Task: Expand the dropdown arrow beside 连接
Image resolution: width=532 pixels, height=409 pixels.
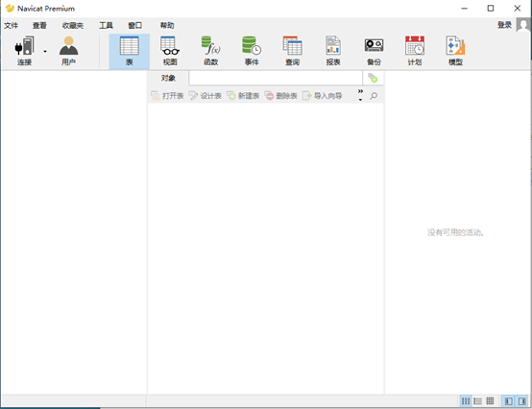Action: point(45,51)
